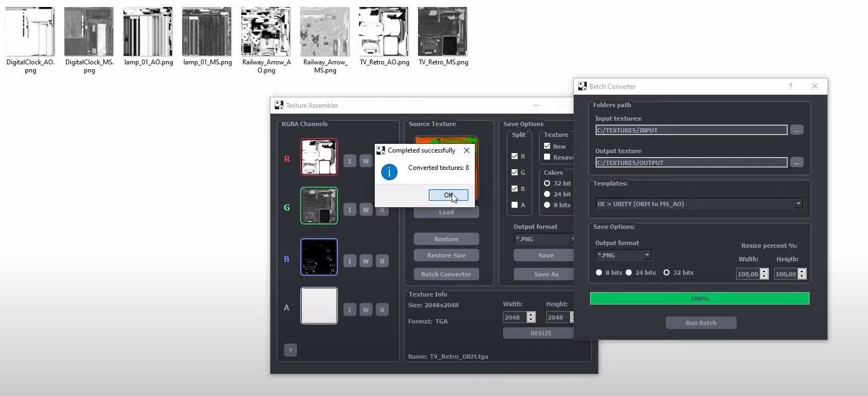Select the red channel texture preview
The height and width of the screenshot is (396, 868).
[319, 157]
